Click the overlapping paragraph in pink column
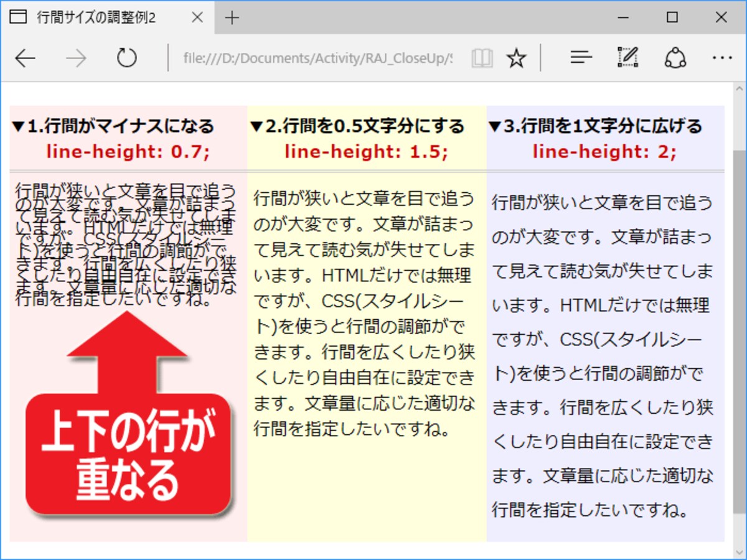 click(126, 245)
